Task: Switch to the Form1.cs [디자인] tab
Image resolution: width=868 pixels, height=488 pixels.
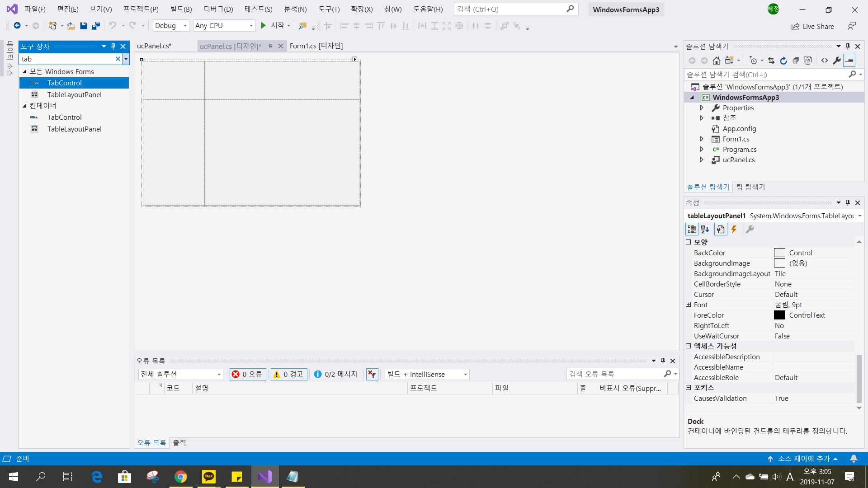Action: point(316,46)
